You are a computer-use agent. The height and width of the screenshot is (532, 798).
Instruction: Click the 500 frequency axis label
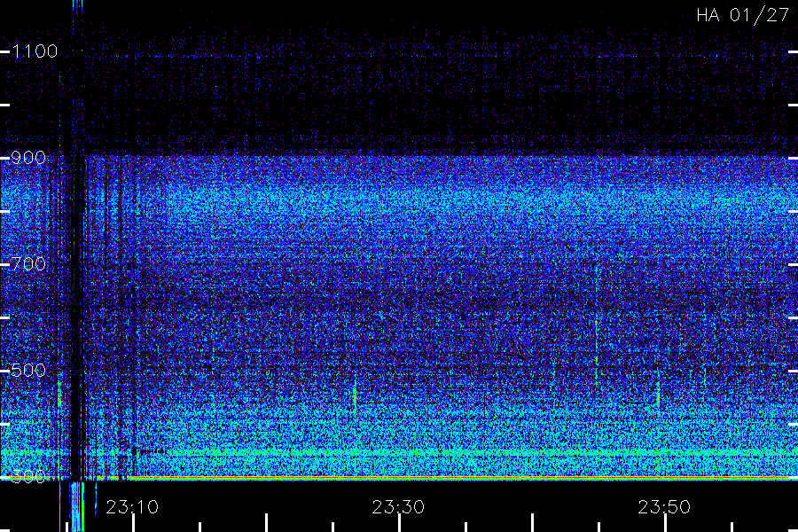tap(28, 371)
